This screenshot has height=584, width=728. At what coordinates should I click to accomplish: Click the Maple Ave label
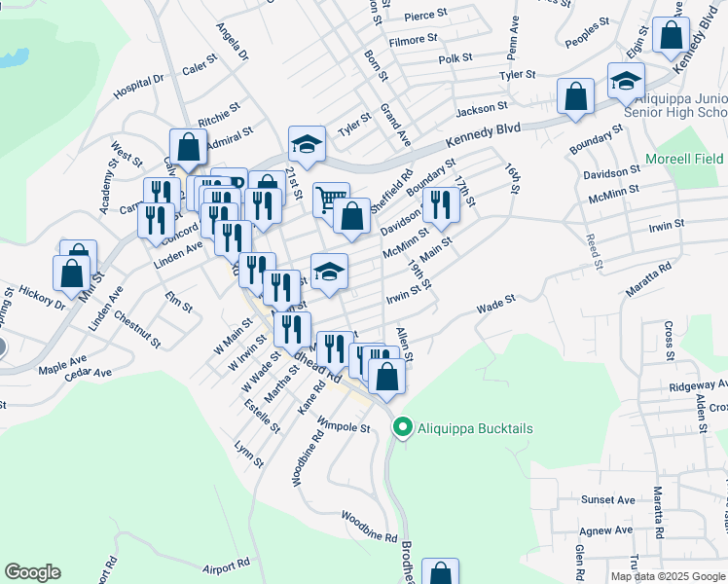(62, 365)
